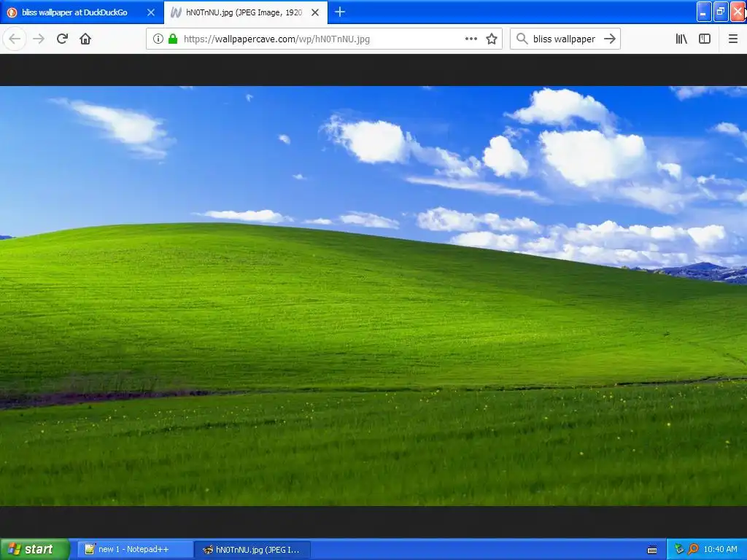Click the on-screen keyboard tray icon
Viewport: 747px width, 560px height.
coord(652,550)
